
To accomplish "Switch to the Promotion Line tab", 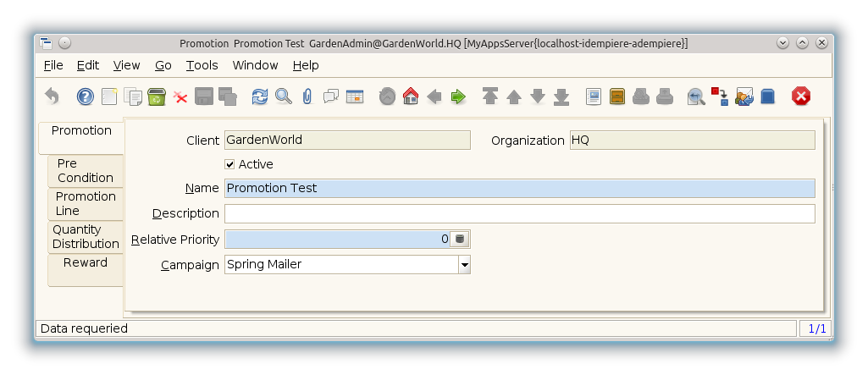I will (86, 203).
